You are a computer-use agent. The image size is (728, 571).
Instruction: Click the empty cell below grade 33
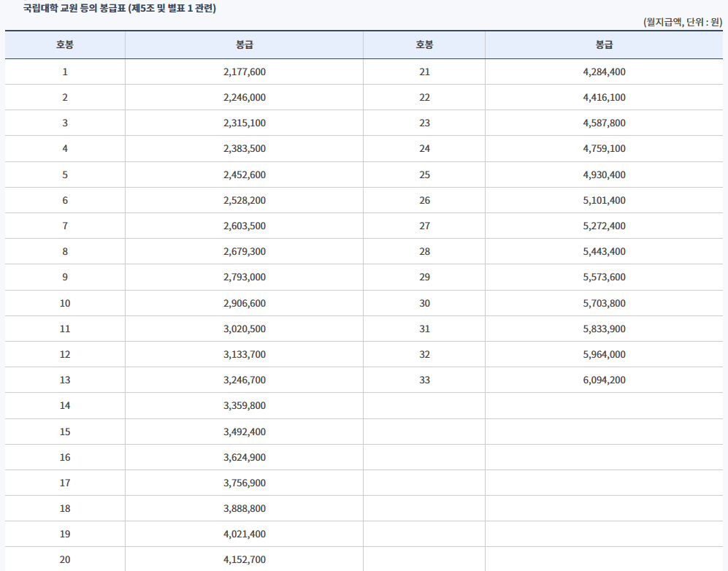[x=424, y=405]
